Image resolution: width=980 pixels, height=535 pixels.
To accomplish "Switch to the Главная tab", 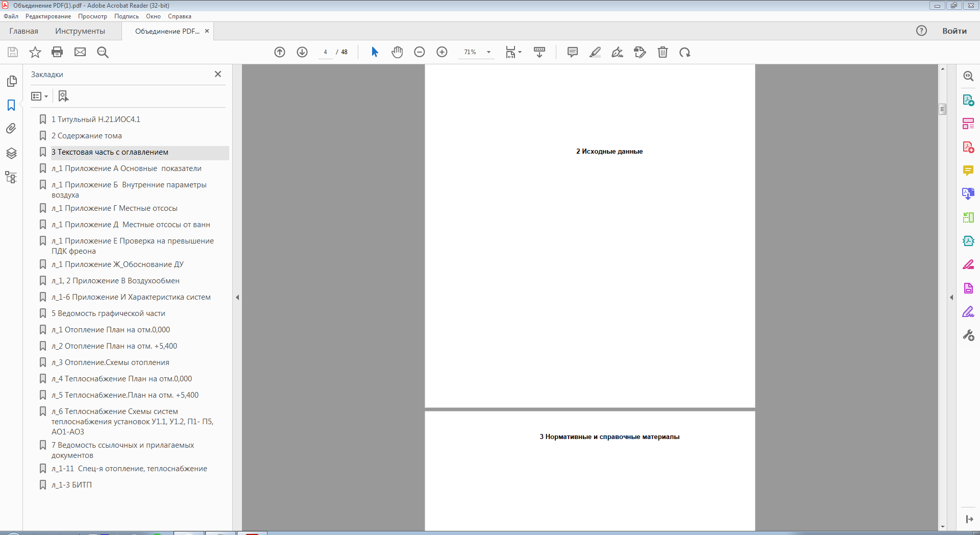I will (x=23, y=31).
